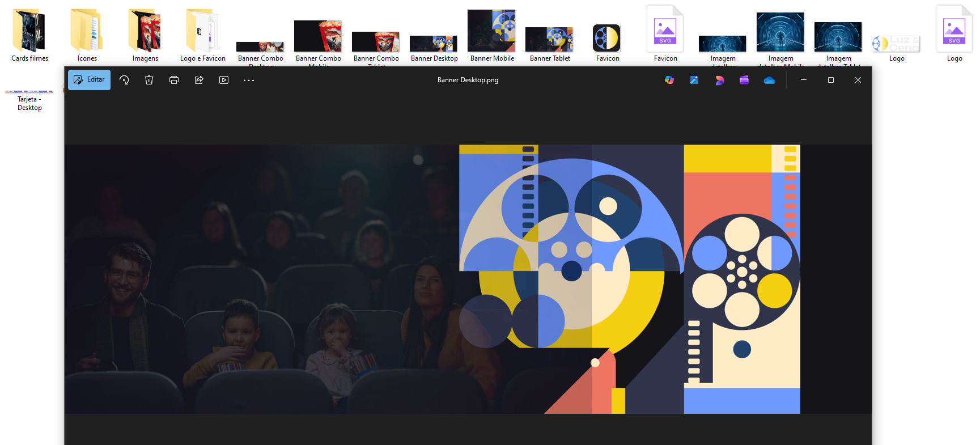This screenshot has width=980, height=445.
Task: Click the blue picture icon with sparkle
Action: 694,80
